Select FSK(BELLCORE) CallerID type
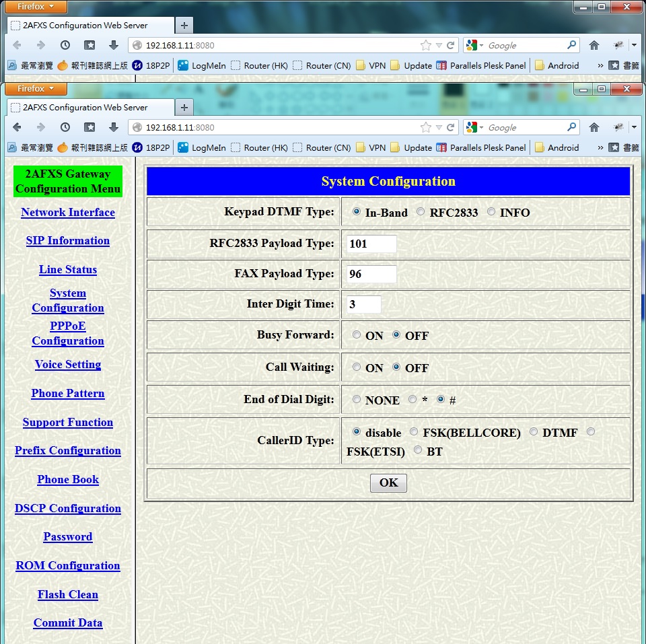Viewport: 646px width, 644px height. [x=414, y=432]
